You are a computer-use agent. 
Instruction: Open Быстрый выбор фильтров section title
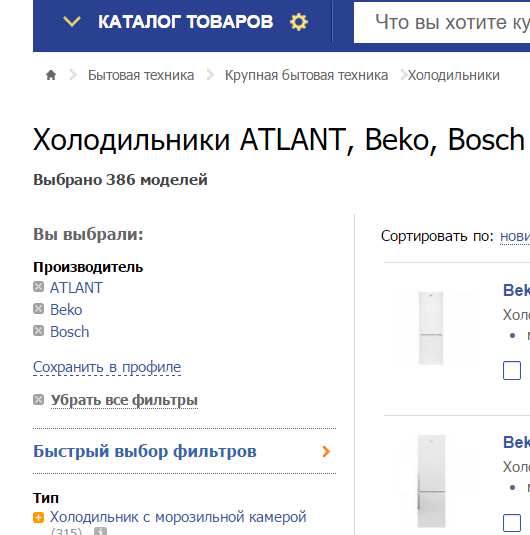145,451
